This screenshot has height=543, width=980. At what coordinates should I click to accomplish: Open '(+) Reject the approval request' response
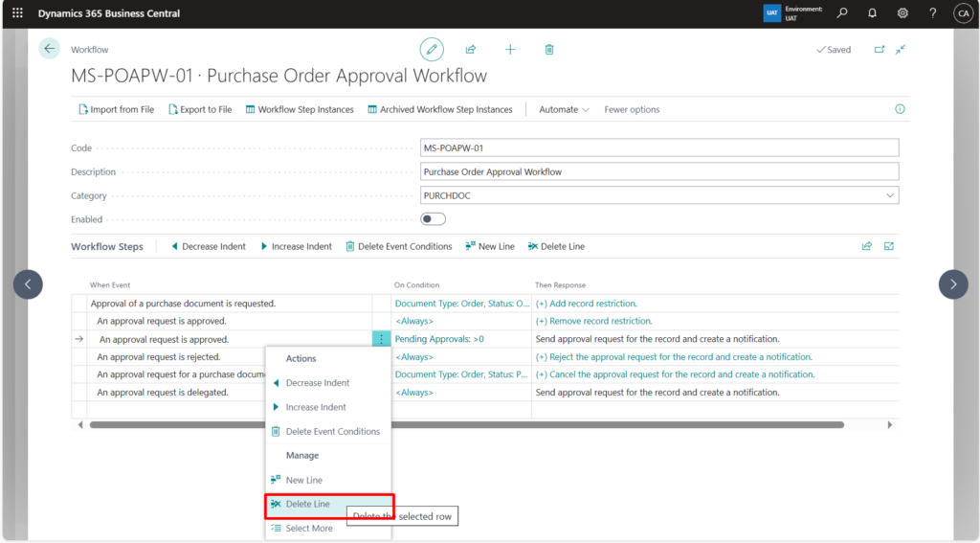pos(674,356)
